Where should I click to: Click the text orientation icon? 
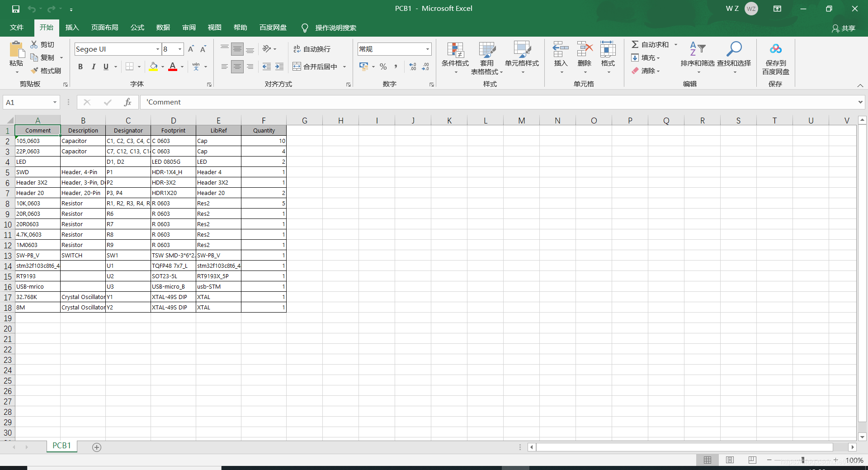(267, 49)
